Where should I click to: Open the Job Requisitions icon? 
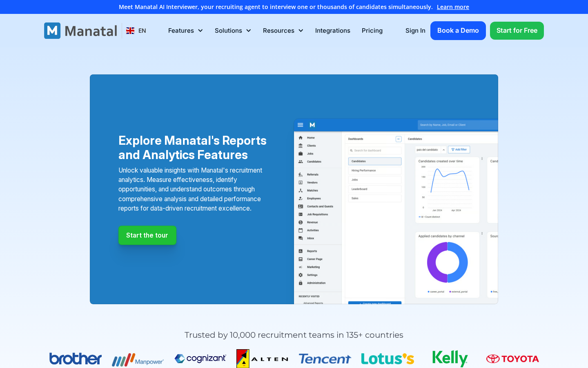pos(301,214)
